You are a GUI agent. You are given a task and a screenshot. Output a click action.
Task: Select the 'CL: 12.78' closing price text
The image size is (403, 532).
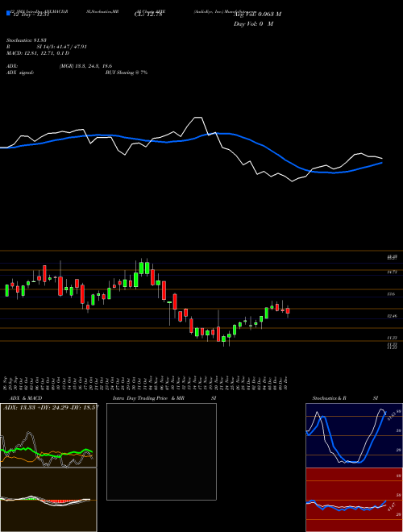pyautogui.click(x=148, y=15)
